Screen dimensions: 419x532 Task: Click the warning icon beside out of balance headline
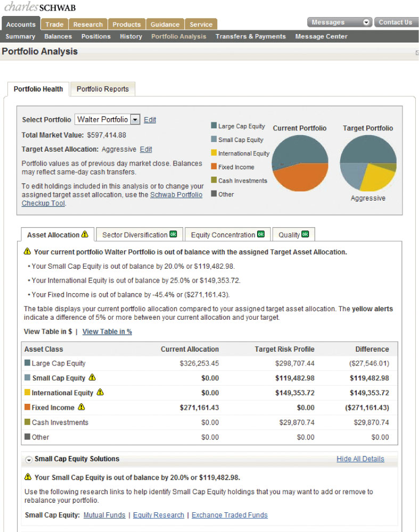[27, 252]
